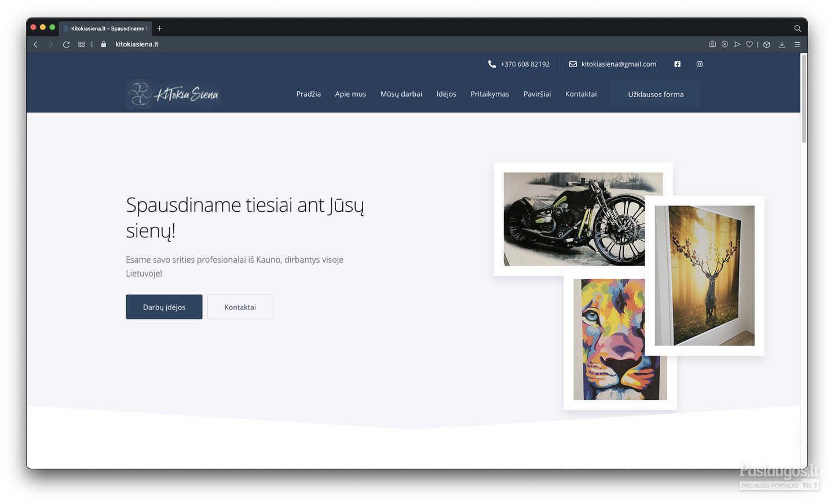Go to the Paviršiai menu item
This screenshot has height=504, width=834.
click(x=537, y=94)
